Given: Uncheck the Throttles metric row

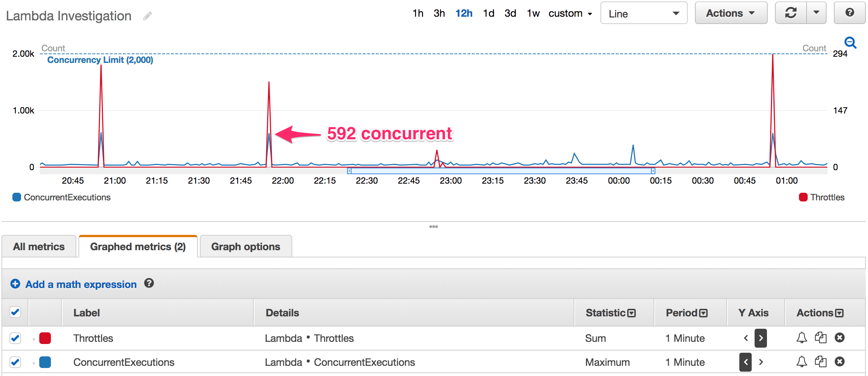Looking at the screenshot, I should pos(15,338).
